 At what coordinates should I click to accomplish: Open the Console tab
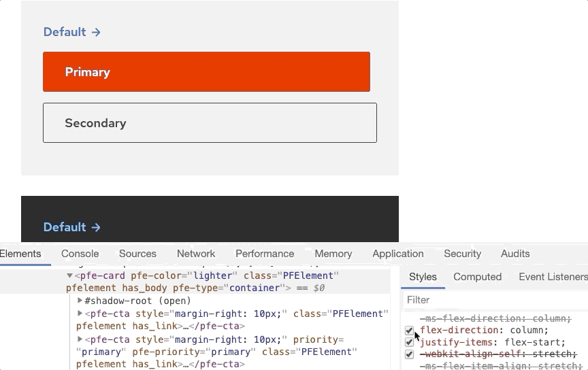click(x=80, y=254)
